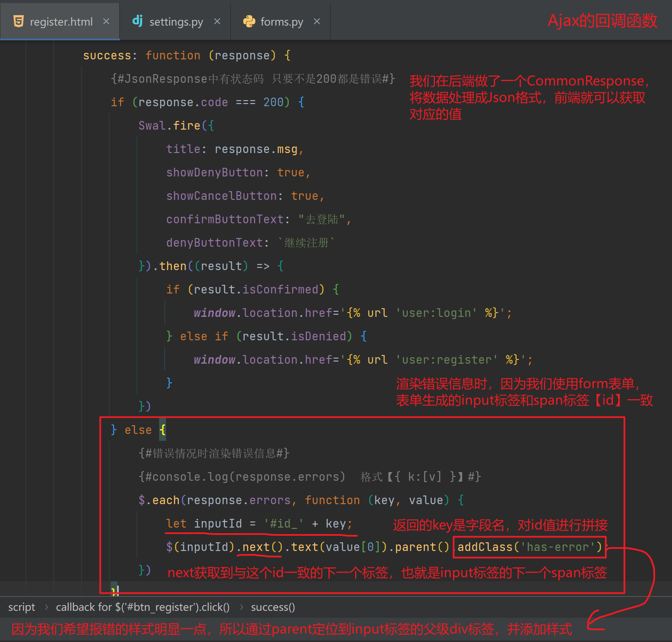
Task: Click the JsonResponse status code comment
Action: point(253,79)
